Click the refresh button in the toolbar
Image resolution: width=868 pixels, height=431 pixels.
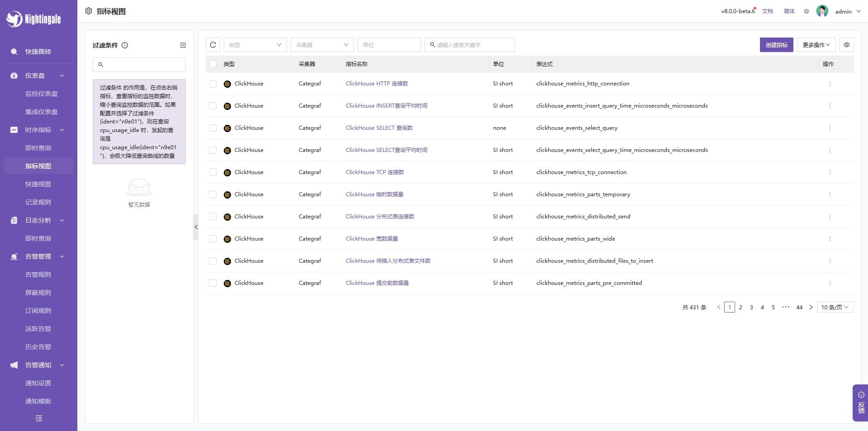pyautogui.click(x=213, y=45)
